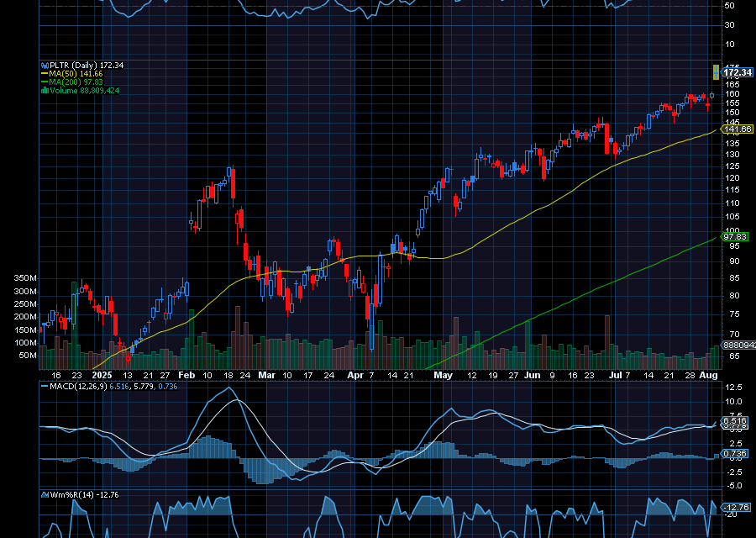Click the 50M volume axis label
This screenshot has width=756, height=538.
click(x=28, y=356)
